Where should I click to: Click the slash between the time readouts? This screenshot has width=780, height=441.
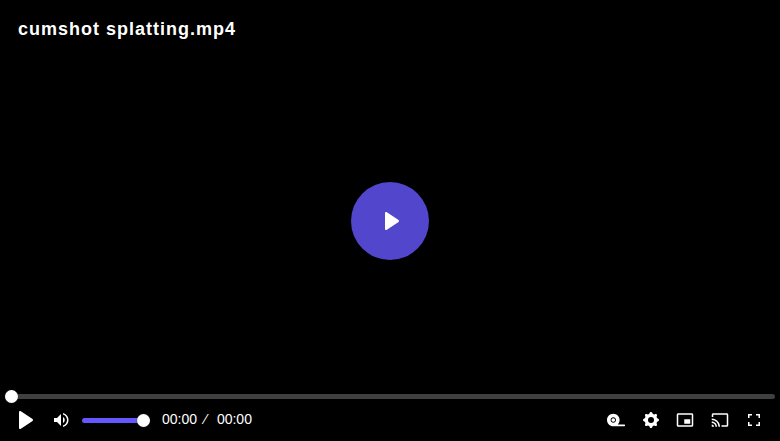205,420
